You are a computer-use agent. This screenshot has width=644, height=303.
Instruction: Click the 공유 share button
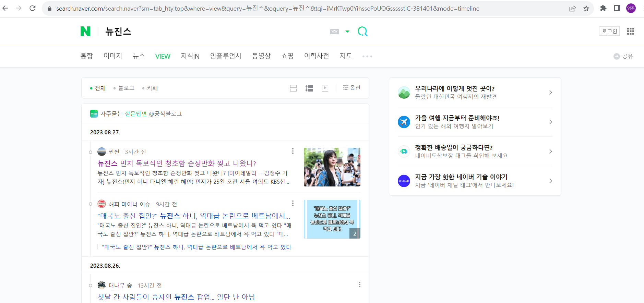(623, 56)
